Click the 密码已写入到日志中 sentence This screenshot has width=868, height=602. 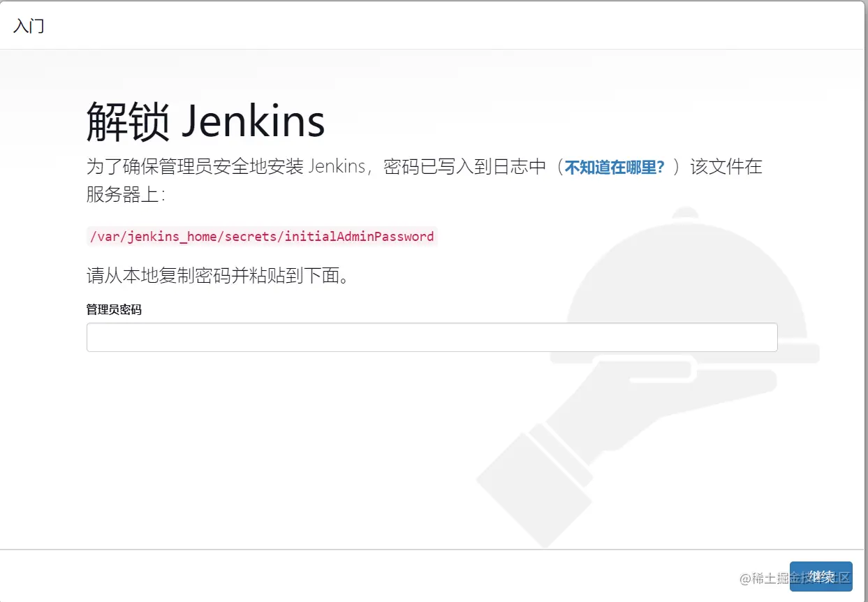coord(464,167)
